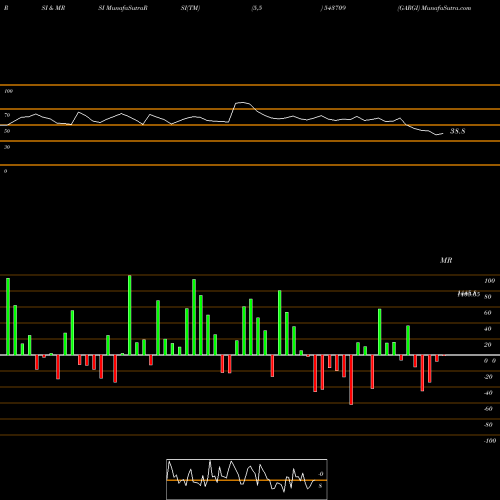Viewport: 500px width, 500px height.
Task: Click the "(5,5" parameter text
Action: pos(257,8)
